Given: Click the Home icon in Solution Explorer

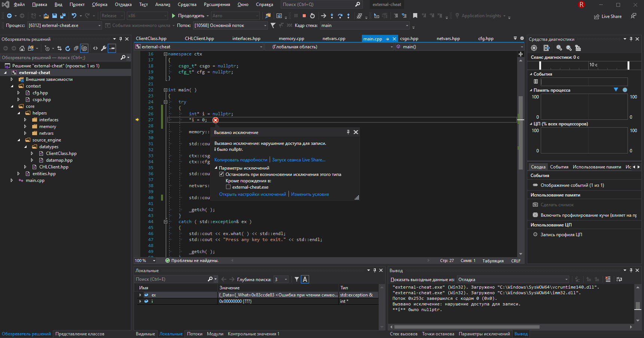Looking at the screenshot, I should click(22, 48).
